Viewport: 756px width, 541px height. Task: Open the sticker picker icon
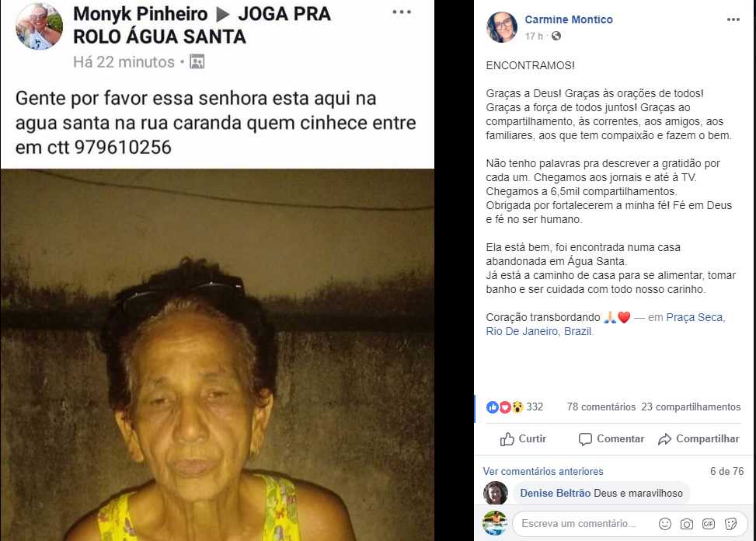tap(730, 524)
